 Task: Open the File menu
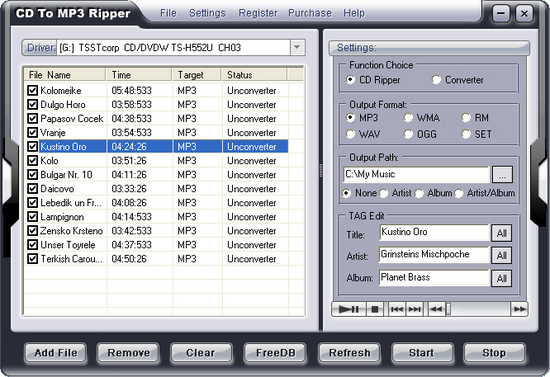pos(168,13)
